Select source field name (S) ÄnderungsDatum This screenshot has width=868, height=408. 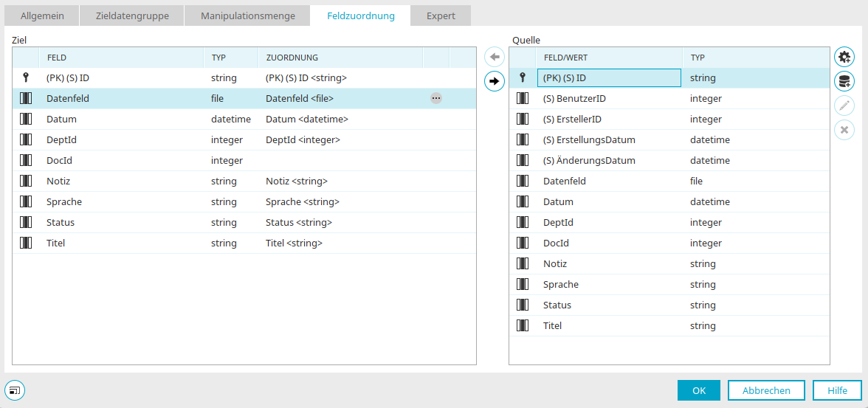coord(589,161)
